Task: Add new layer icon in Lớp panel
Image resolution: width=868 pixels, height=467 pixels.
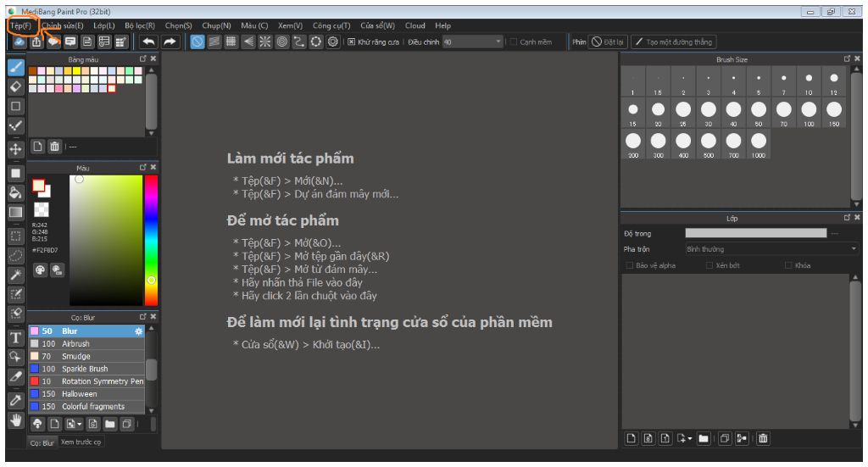Action: [631, 438]
